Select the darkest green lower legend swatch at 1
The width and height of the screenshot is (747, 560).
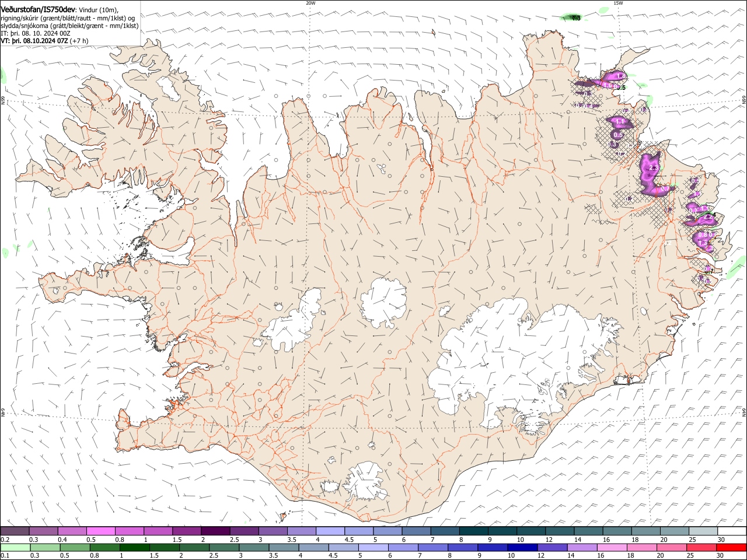point(134,548)
